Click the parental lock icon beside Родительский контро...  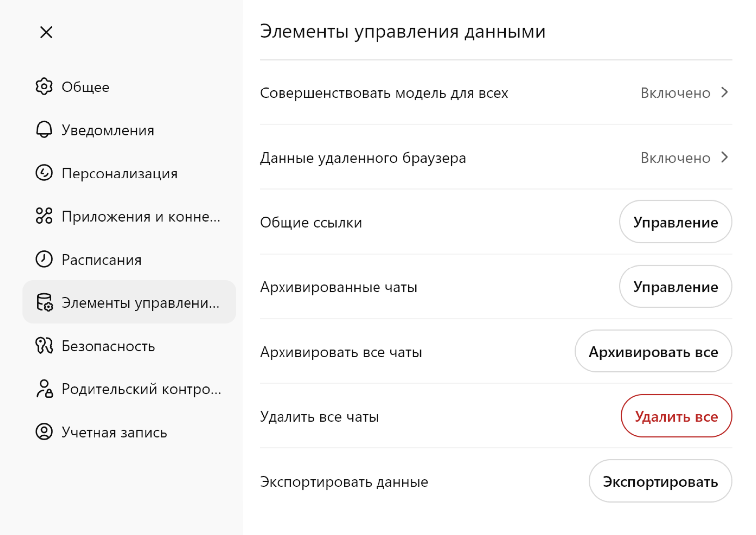point(44,388)
